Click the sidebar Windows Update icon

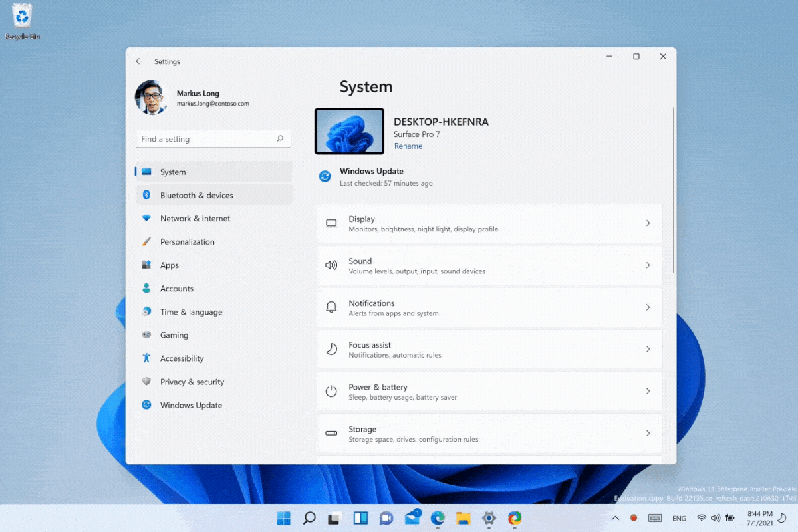coord(146,404)
